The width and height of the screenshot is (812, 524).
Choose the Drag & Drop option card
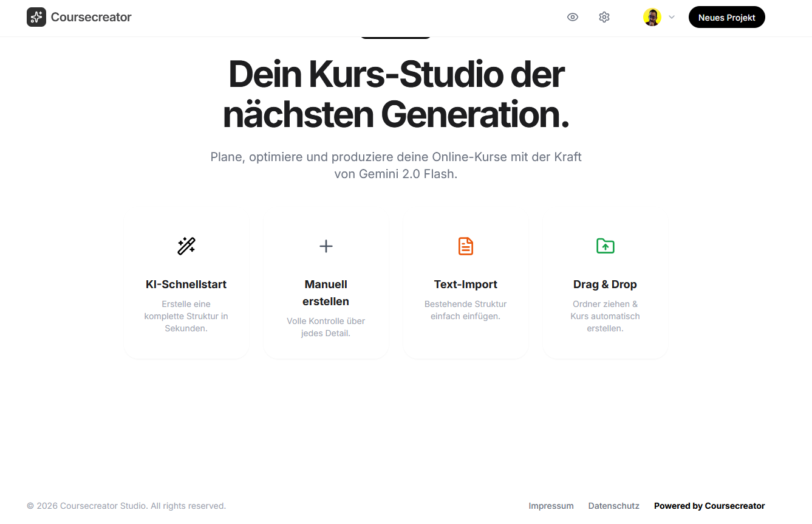point(605,287)
